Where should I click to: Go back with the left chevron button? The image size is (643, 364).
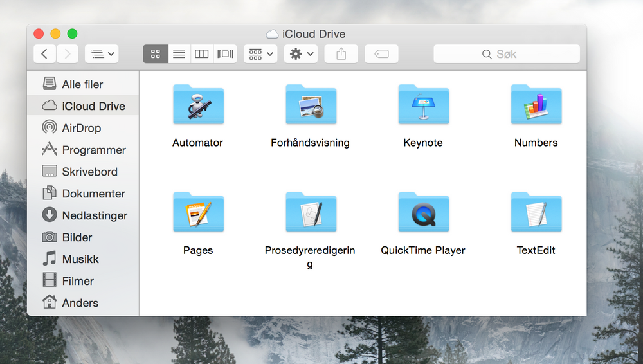pos(45,54)
